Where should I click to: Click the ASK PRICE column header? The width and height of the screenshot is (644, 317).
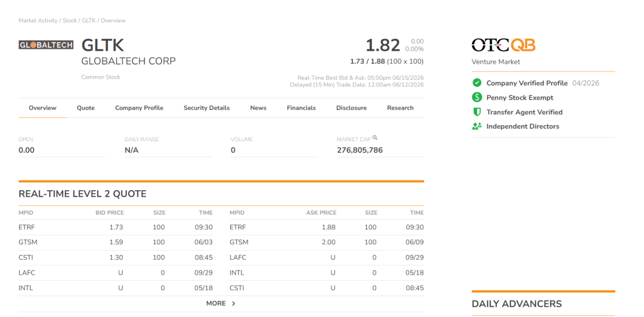(x=321, y=213)
